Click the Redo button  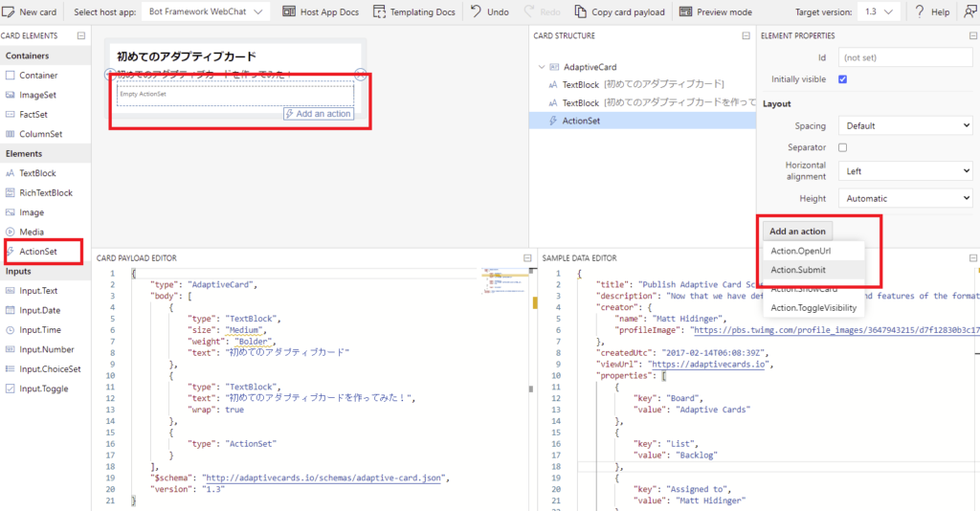coord(542,11)
